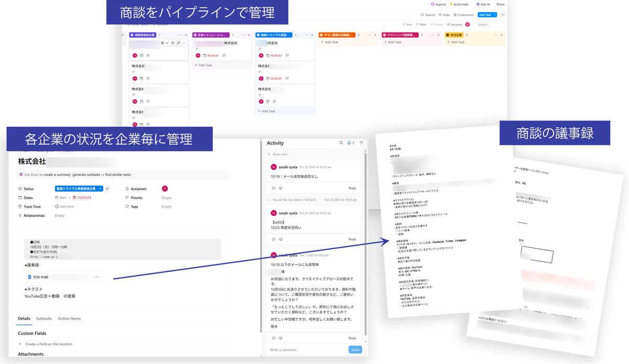Click the Activity search magnifier icon

(x=341, y=142)
